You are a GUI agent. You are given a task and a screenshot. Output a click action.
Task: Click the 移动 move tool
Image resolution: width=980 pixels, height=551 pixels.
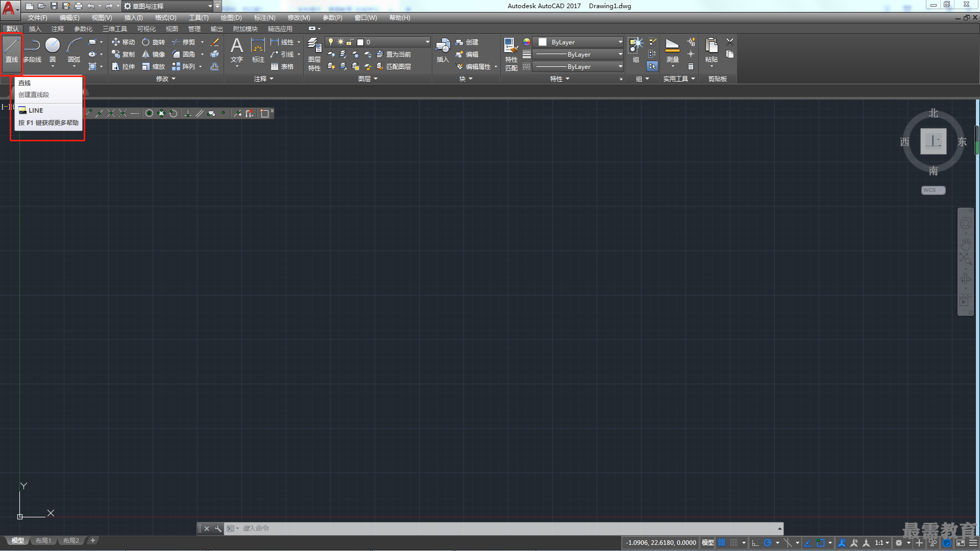pos(123,42)
